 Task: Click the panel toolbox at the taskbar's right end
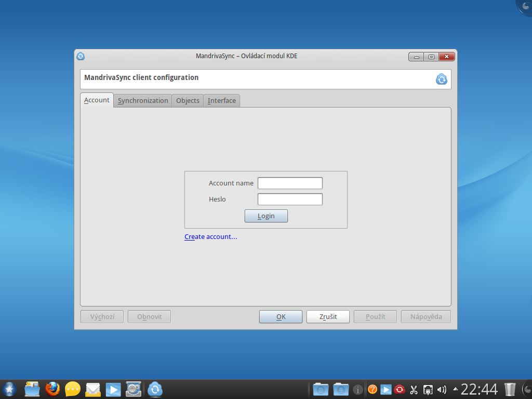(x=527, y=390)
